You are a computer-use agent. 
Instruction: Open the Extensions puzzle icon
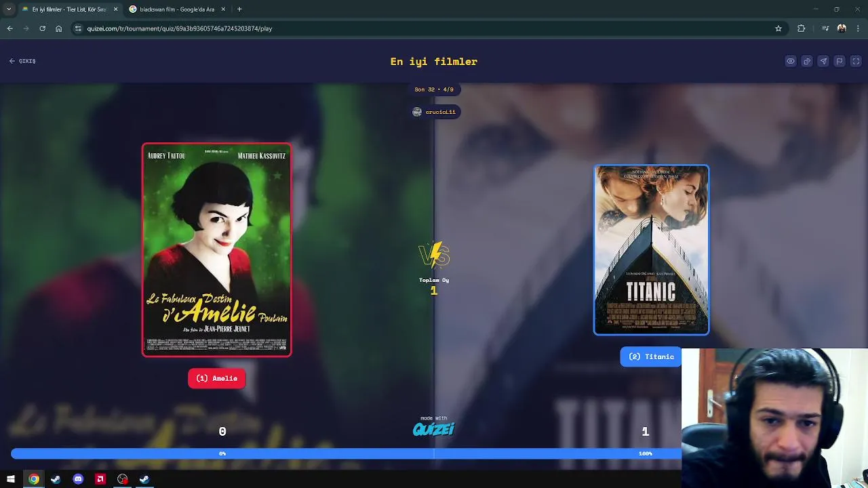(802, 28)
